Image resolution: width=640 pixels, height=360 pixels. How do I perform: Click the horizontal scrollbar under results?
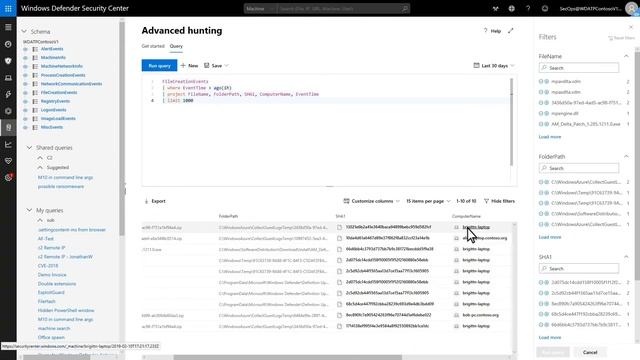point(288,357)
